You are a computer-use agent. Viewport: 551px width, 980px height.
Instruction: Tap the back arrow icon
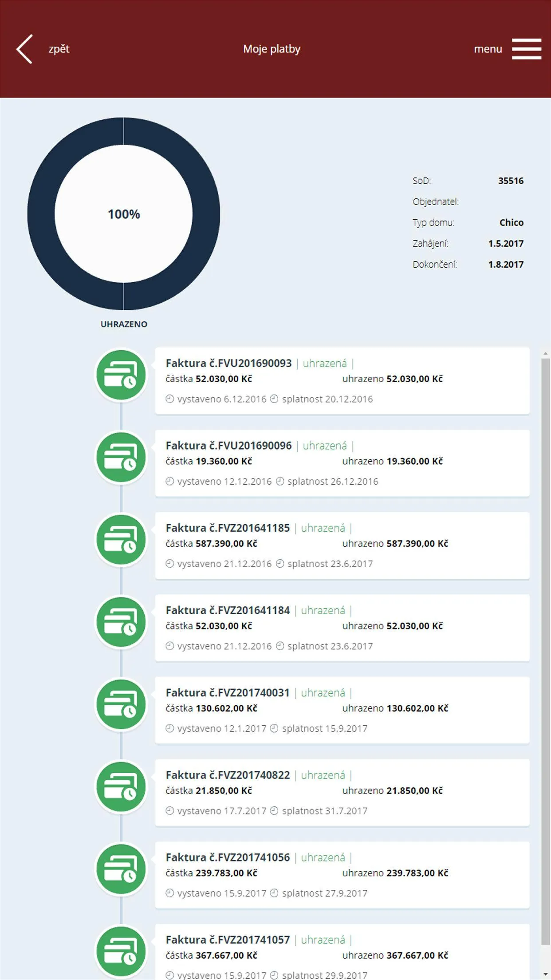click(x=24, y=49)
